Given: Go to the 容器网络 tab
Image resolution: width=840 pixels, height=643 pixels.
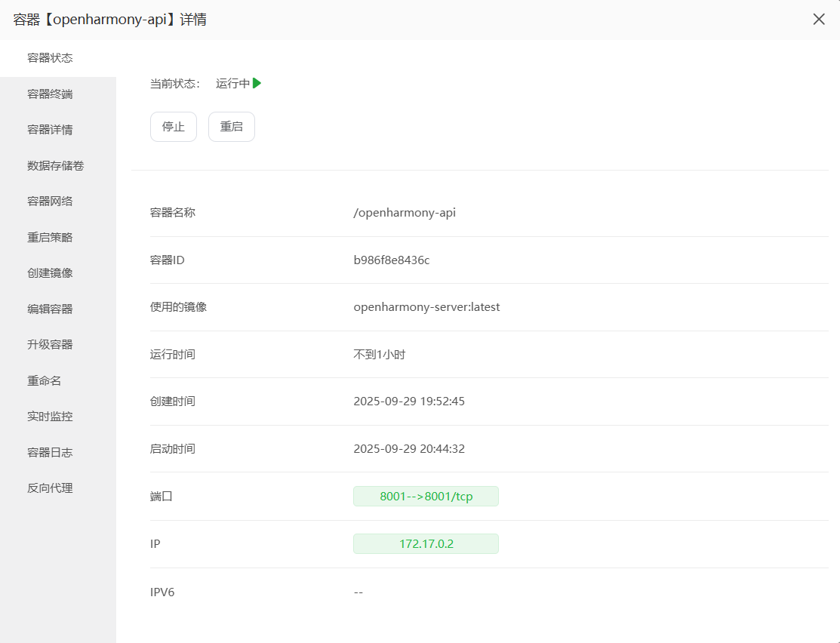Looking at the screenshot, I should coord(51,202).
